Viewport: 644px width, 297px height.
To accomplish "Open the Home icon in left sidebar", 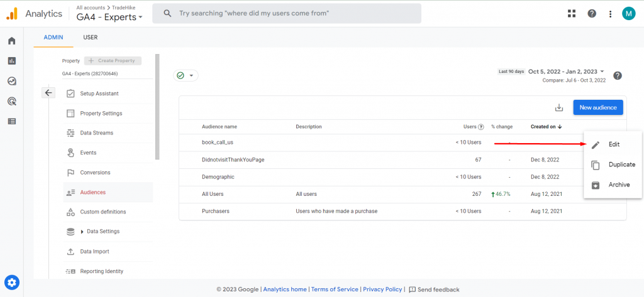I will pyautogui.click(x=12, y=41).
